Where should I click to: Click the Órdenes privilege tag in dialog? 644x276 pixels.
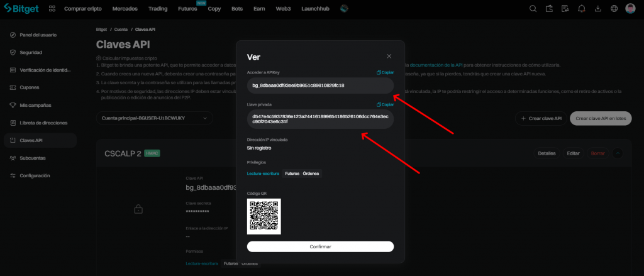click(x=311, y=174)
